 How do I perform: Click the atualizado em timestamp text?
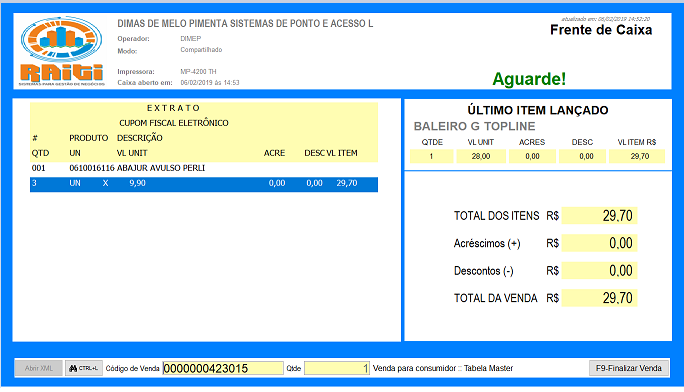[605, 19]
